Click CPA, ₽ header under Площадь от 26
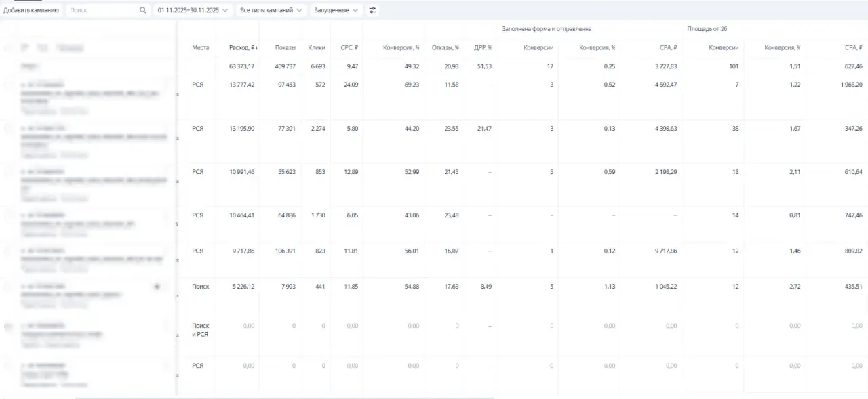This screenshot has width=868, height=399. point(853,48)
